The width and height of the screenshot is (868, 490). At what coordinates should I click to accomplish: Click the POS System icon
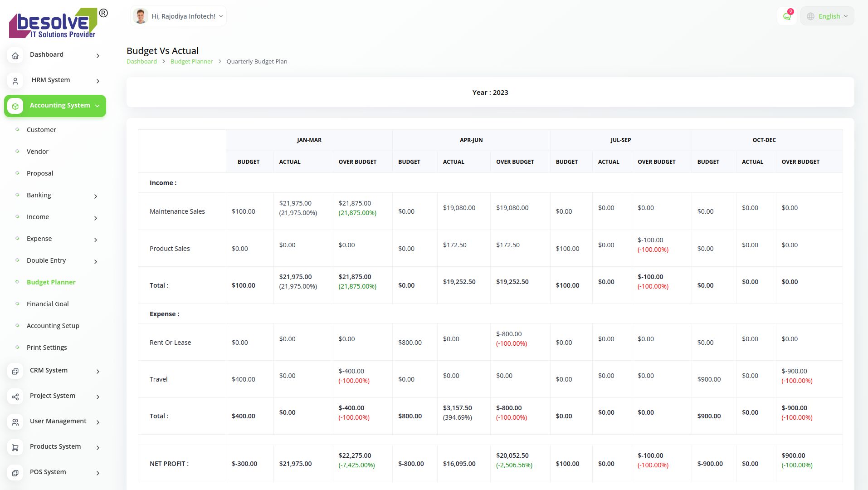point(15,473)
